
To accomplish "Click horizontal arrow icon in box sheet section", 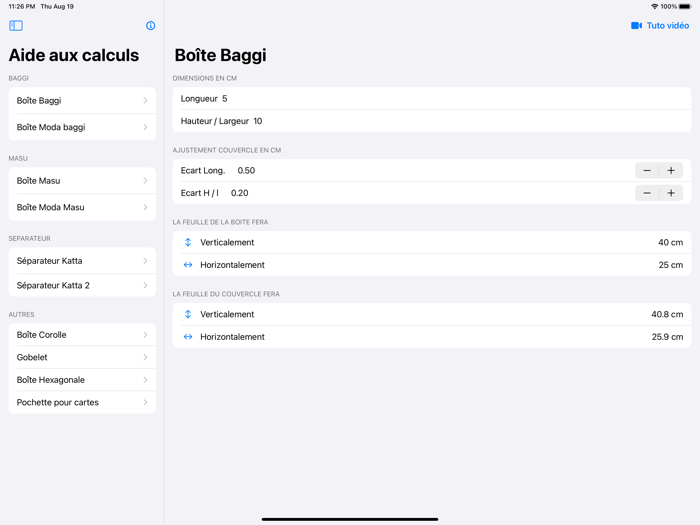I will pos(188,265).
